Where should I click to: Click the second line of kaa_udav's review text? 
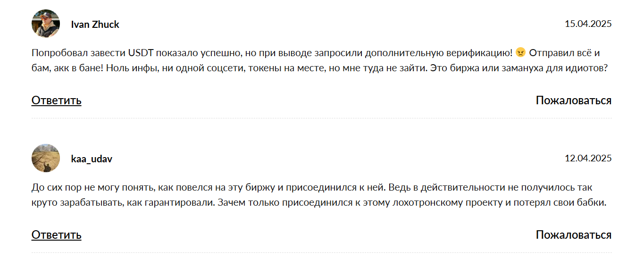[x=318, y=203]
